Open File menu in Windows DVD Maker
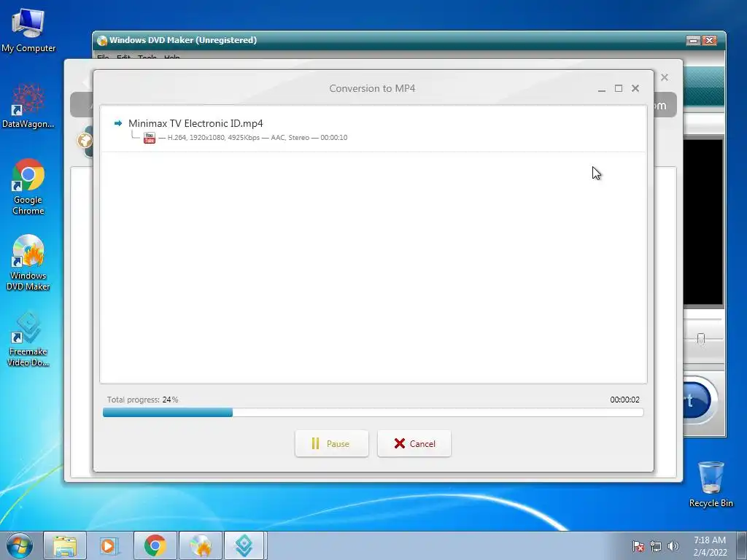Viewport: 747px width, 560px height. [x=103, y=58]
